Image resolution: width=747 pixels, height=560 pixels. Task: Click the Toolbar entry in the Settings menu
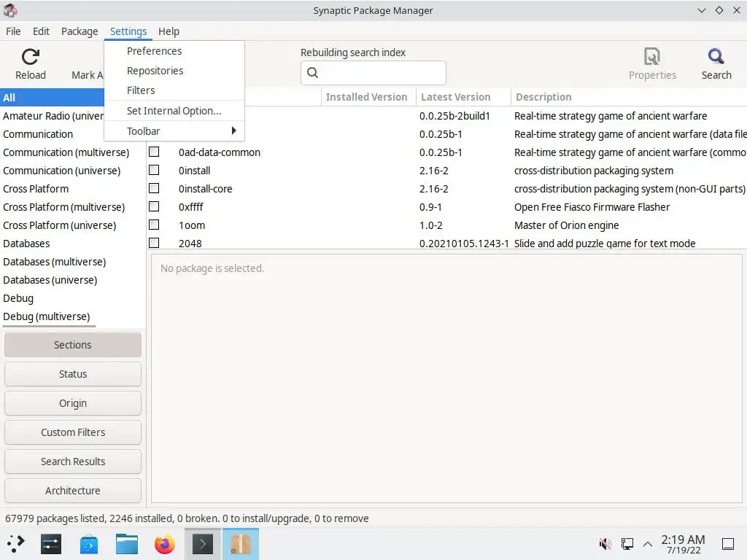click(174, 131)
